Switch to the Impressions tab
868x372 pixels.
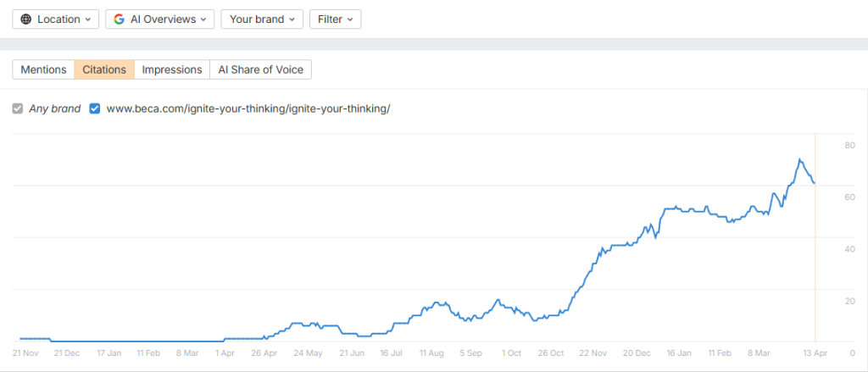[172, 69]
